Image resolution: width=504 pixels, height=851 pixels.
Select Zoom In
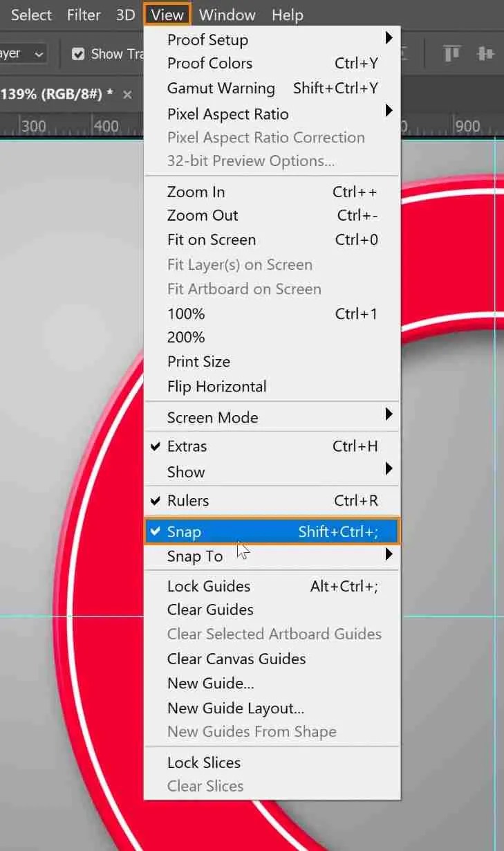pyautogui.click(x=196, y=191)
